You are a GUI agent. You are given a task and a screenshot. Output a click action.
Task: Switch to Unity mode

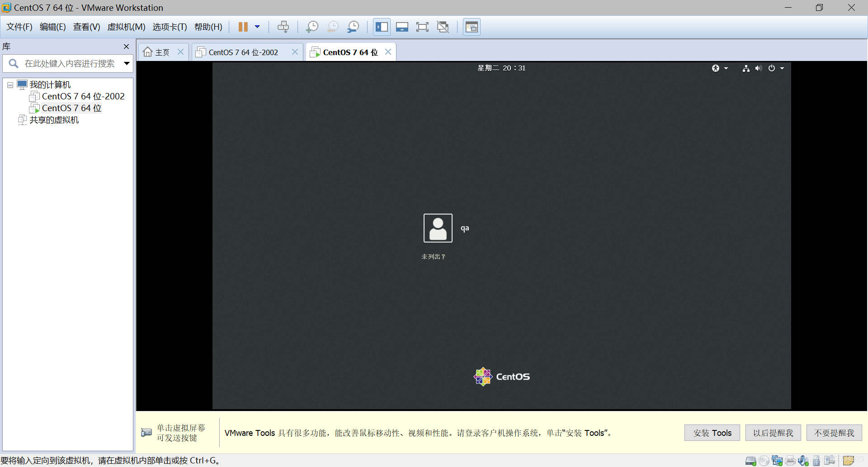tap(443, 27)
